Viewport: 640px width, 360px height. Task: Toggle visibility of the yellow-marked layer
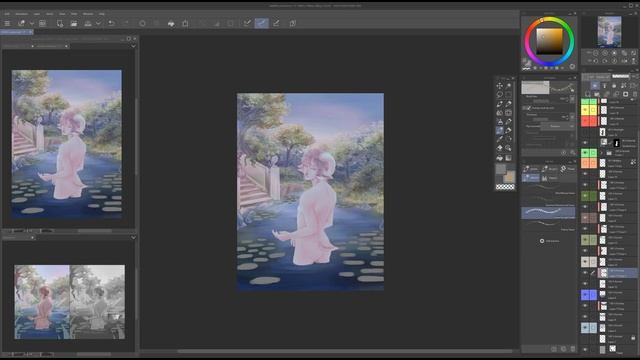[x=585, y=110]
